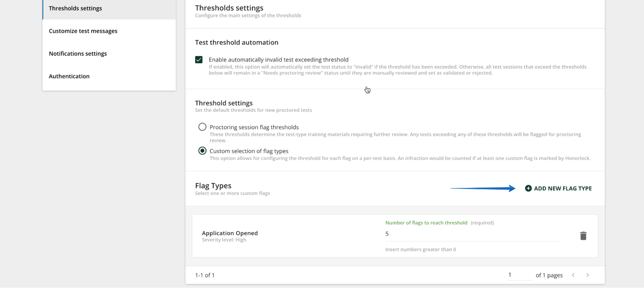Screen dimensions: 644x288
Task: Click the 1-1 of 1 pagination summary
Action: [x=205, y=275]
